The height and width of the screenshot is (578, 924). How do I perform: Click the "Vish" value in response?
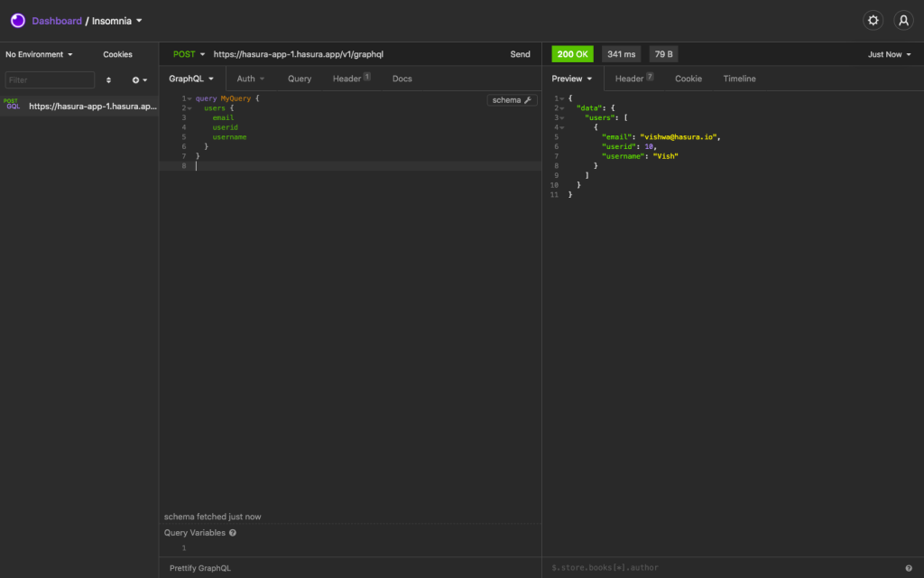(x=665, y=156)
